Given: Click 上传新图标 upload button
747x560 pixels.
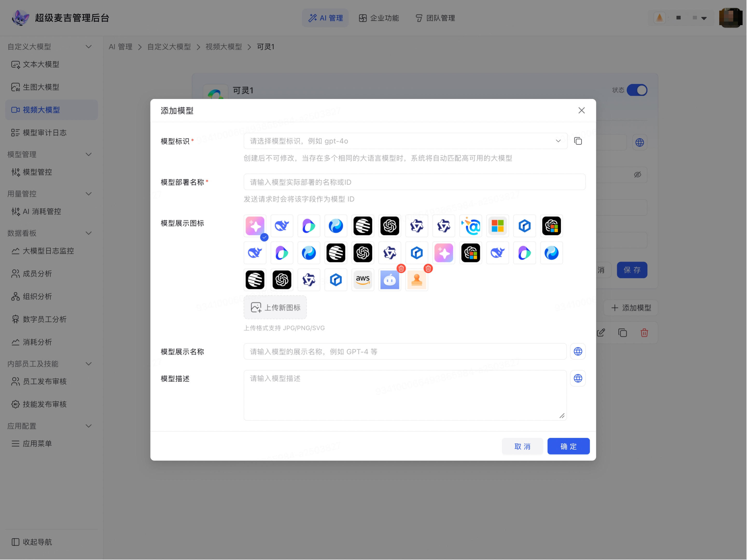Looking at the screenshot, I should click(x=275, y=308).
